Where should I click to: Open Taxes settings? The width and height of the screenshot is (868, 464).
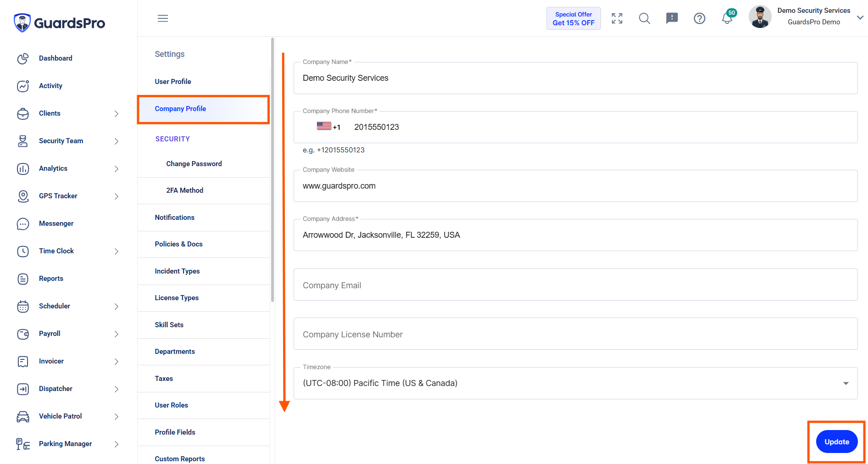pos(204,379)
